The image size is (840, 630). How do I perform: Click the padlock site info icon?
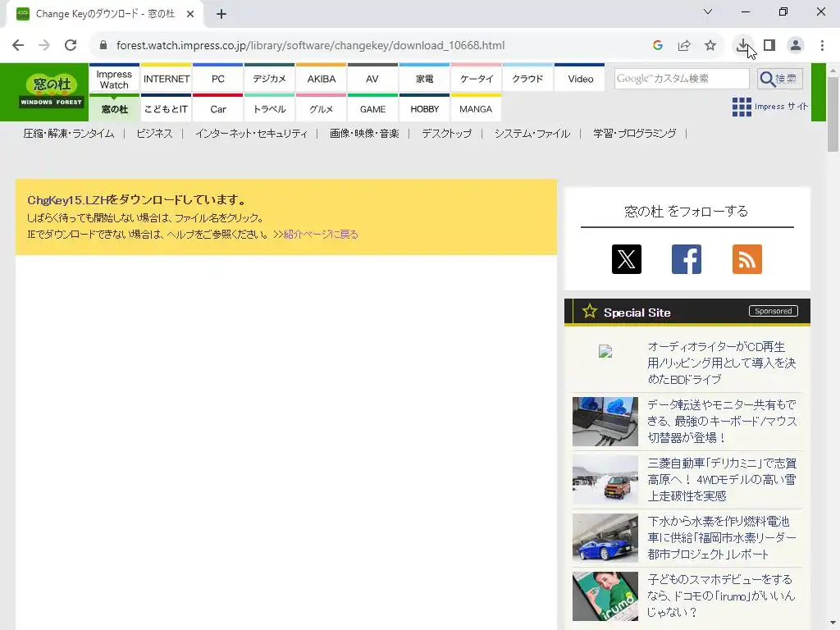pyautogui.click(x=103, y=46)
